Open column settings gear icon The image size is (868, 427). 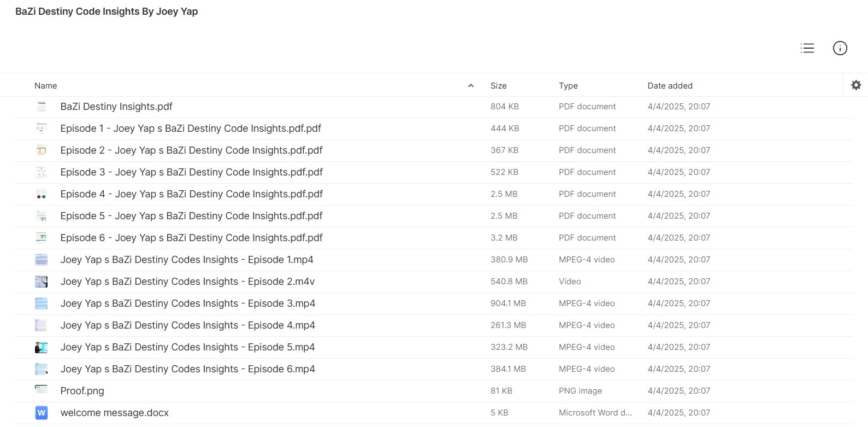click(855, 85)
